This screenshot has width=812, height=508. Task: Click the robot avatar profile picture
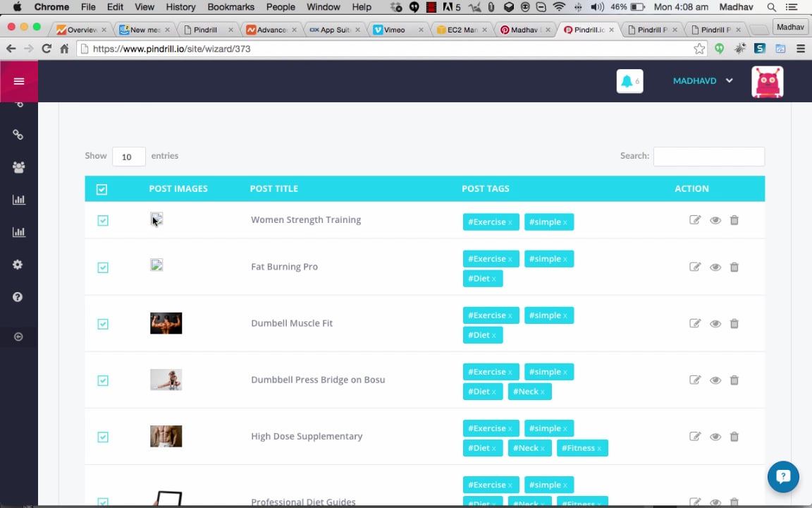click(767, 82)
